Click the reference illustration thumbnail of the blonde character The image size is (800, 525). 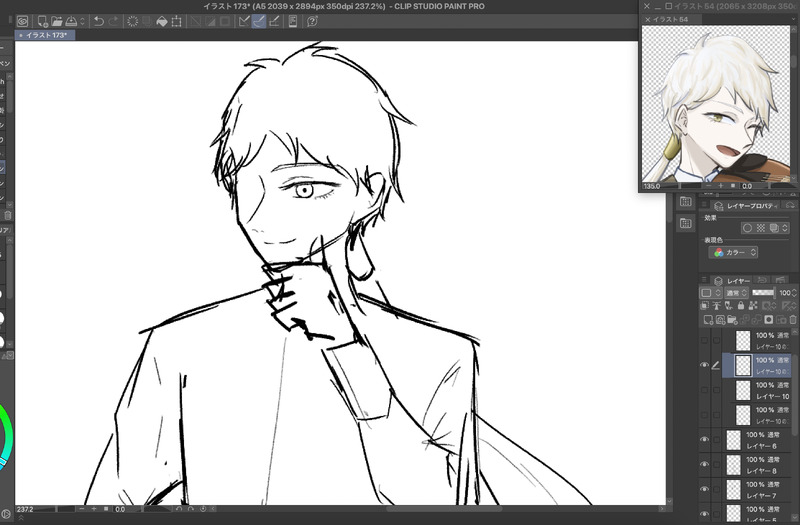coord(716,104)
